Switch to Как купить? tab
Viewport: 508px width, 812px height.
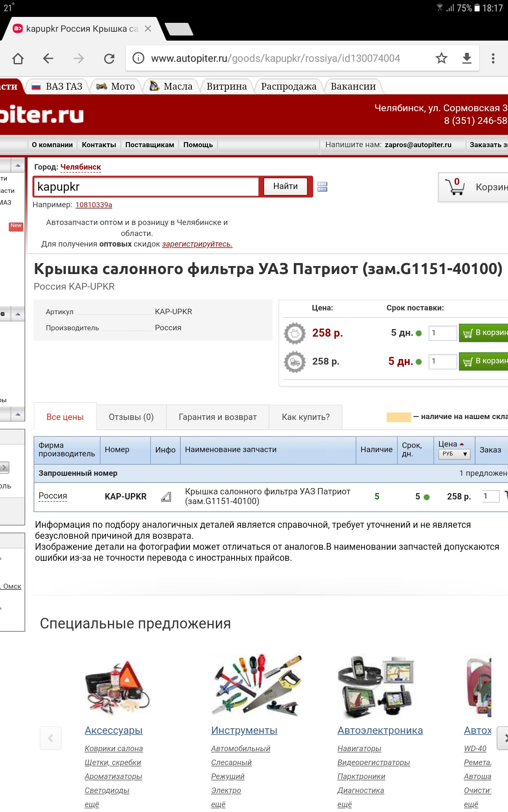(306, 417)
